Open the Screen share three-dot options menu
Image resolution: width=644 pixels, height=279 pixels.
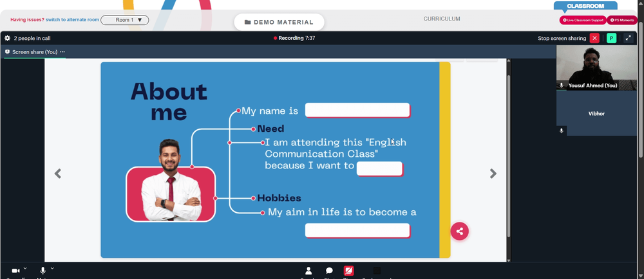[x=62, y=52]
